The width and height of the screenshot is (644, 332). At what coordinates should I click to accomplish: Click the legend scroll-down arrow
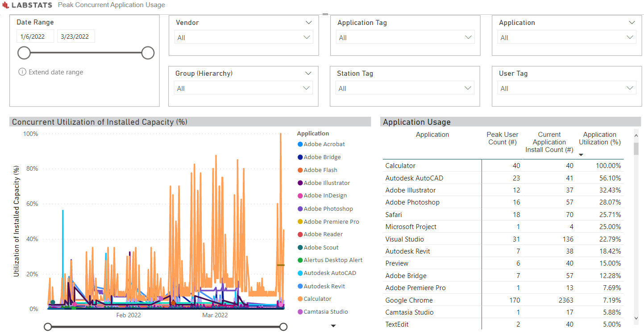tap(333, 326)
